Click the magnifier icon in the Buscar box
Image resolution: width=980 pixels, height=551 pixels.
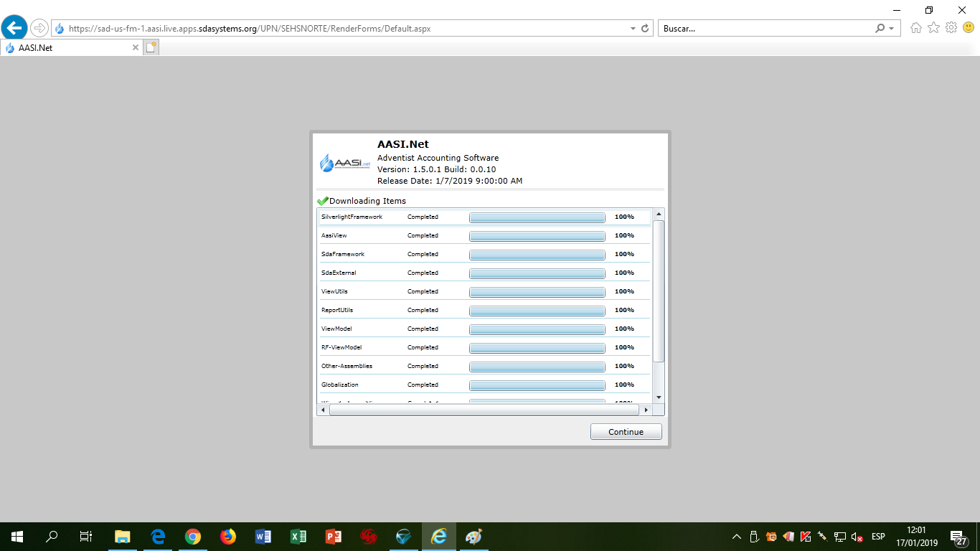tap(880, 29)
